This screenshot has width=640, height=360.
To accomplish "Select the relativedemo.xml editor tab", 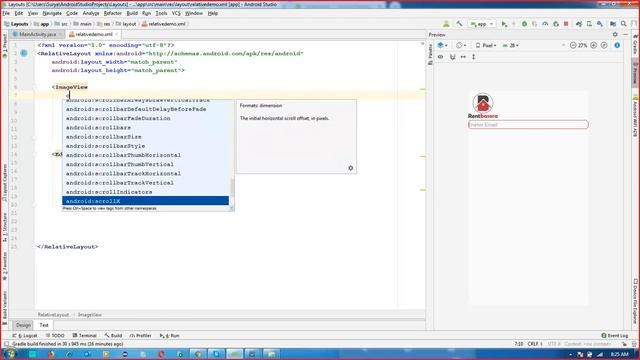I will coord(93,34).
